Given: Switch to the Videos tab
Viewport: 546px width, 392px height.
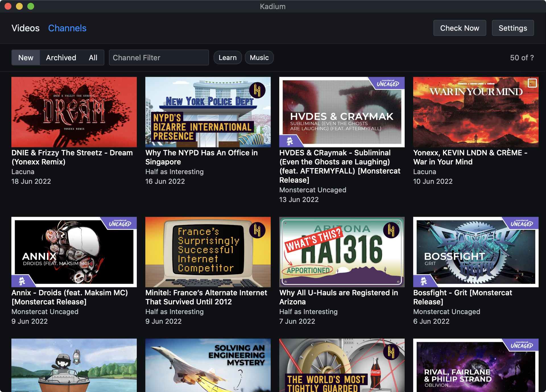Looking at the screenshot, I should pos(26,28).
